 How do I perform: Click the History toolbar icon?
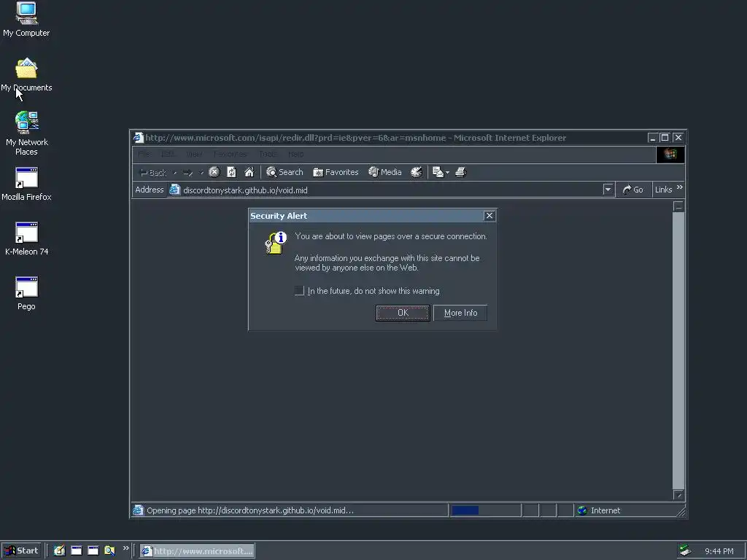click(x=417, y=172)
